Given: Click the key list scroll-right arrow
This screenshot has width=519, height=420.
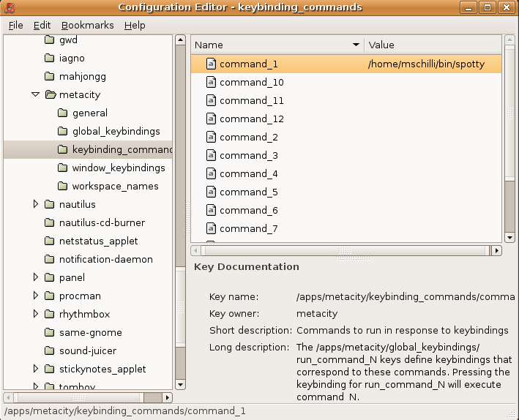Looking at the screenshot, I should click(496, 250).
